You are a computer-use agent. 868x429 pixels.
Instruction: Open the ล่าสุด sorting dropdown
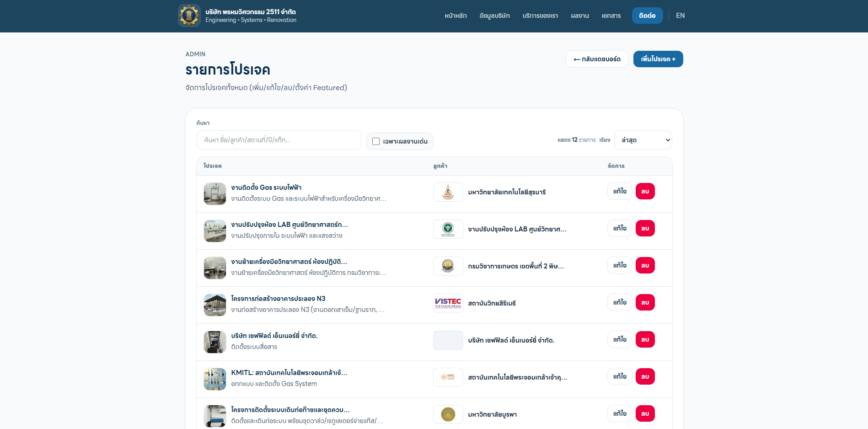coord(643,140)
